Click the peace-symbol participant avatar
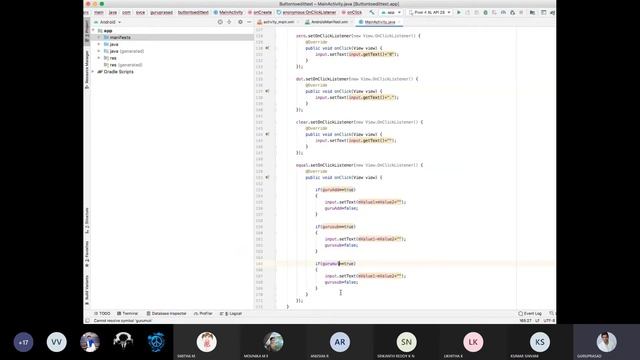 click(x=156, y=342)
